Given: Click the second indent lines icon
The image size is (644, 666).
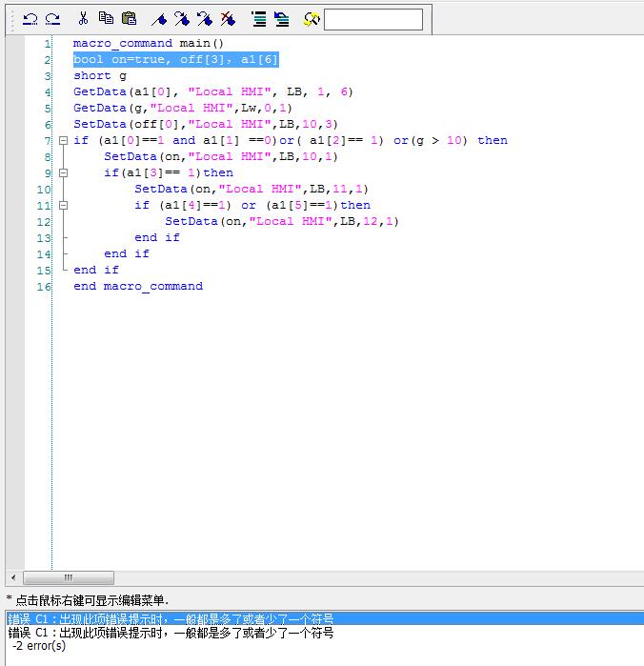Looking at the screenshot, I should tap(281, 19).
